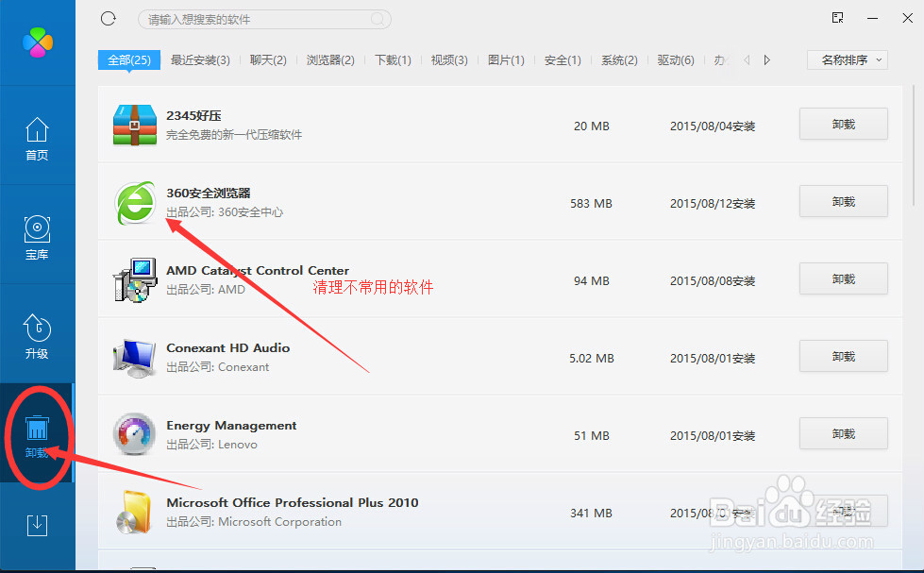Uninstall Conexant HD Audio
Image resolution: width=924 pixels, height=573 pixels.
(843, 356)
